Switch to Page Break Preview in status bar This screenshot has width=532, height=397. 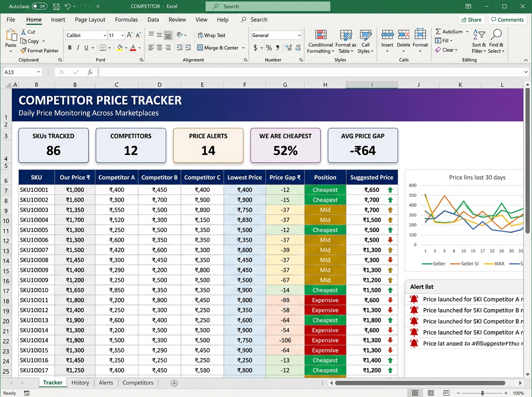[446, 393]
